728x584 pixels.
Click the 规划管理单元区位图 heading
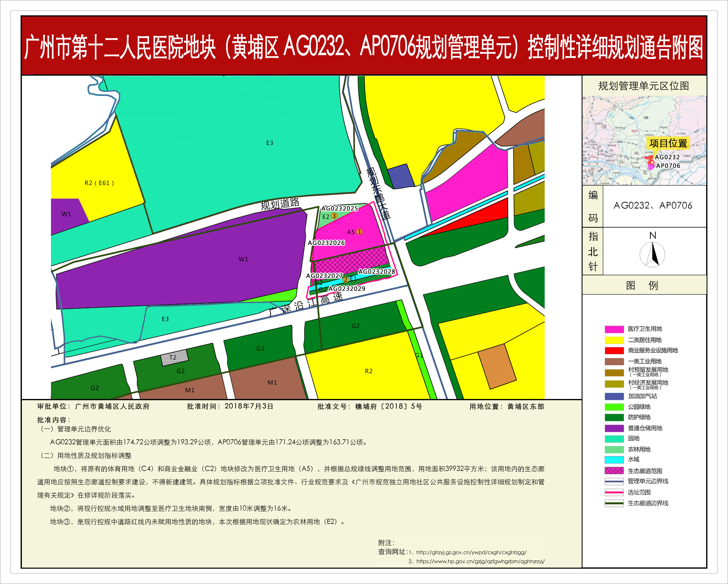(644, 86)
